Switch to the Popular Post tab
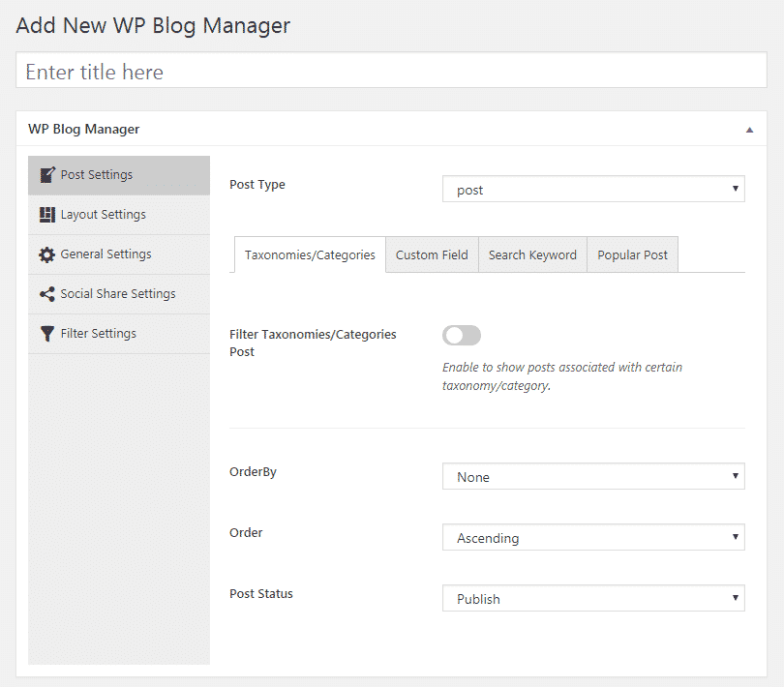 click(x=632, y=255)
